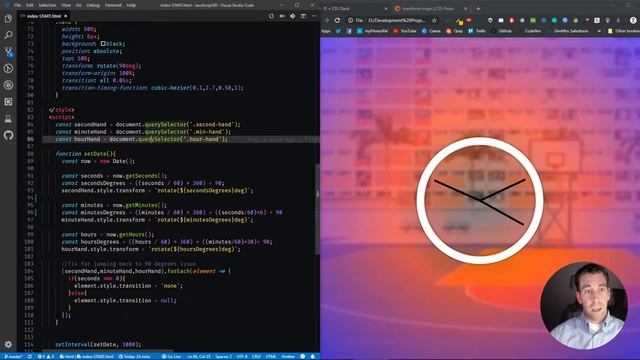
Task: Click feedback smiley in status bar
Action: (x=303, y=356)
